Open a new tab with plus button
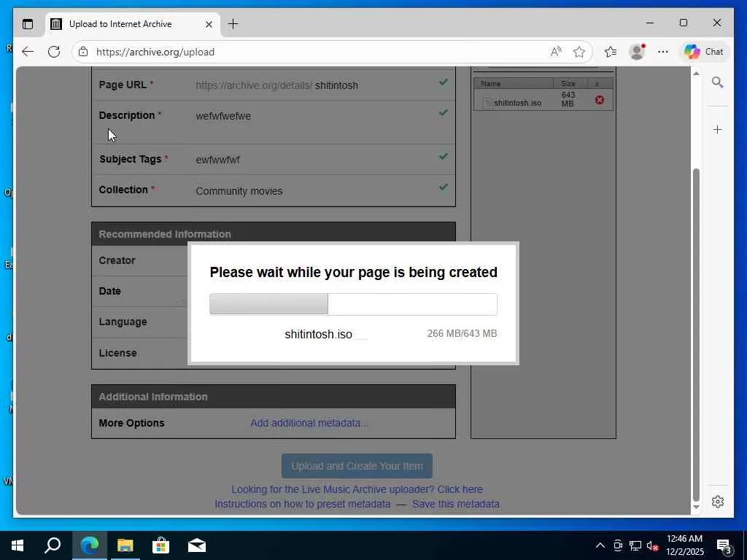The width and height of the screenshot is (747, 560). [x=233, y=24]
